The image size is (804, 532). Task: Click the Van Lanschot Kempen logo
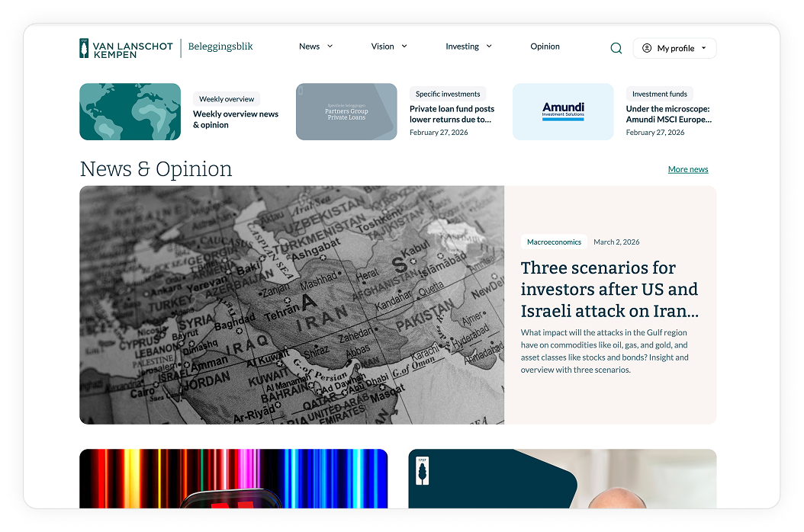coord(126,48)
